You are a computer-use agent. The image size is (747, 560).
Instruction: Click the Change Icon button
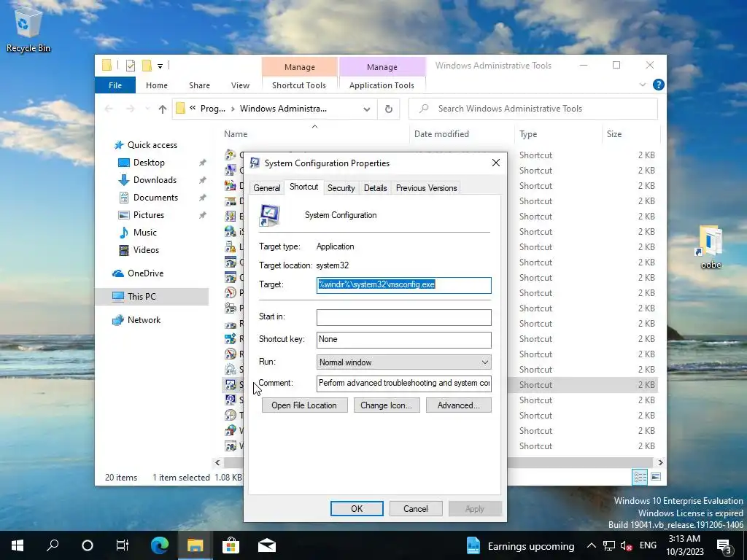[x=387, y=405]
